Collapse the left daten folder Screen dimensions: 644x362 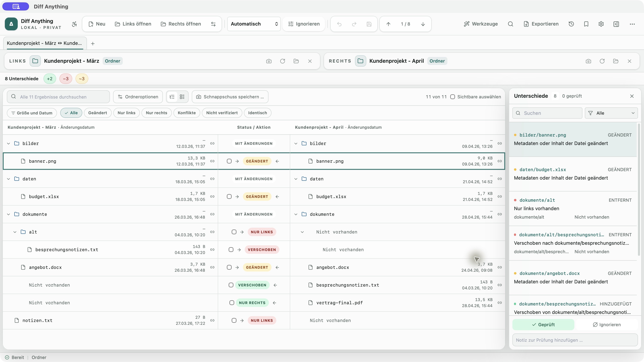(8, 179)
